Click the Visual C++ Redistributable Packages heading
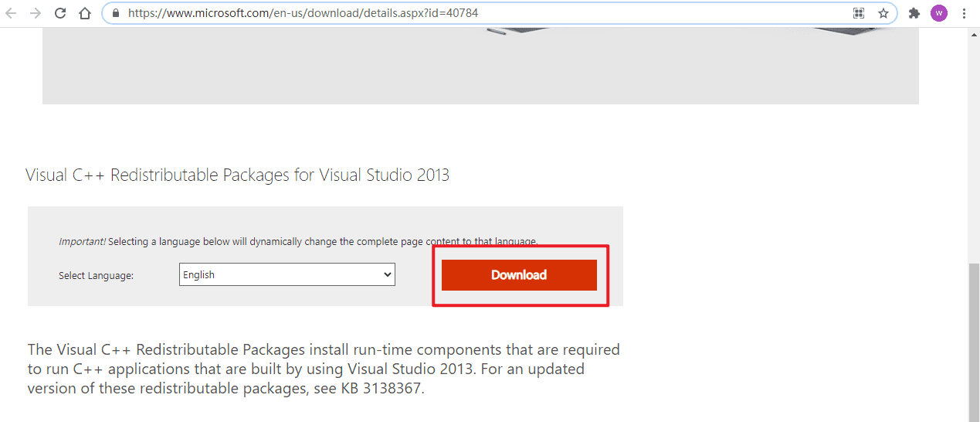Screen dimensions: 980x422 [x=237, y=175]
